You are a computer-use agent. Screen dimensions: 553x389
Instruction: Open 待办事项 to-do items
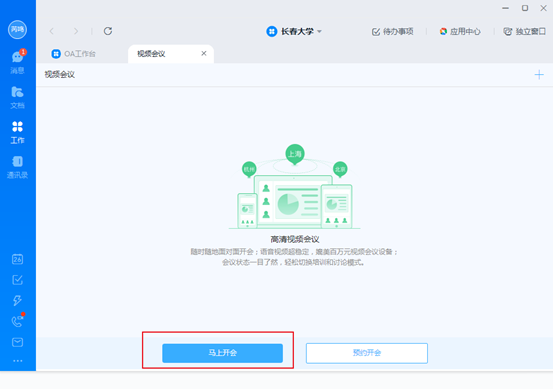tap(393, 32)
